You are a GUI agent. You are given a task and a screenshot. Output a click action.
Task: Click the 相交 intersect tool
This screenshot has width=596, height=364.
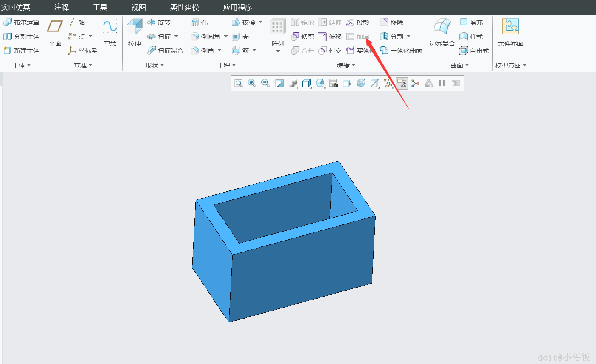[x=330, y=50]
